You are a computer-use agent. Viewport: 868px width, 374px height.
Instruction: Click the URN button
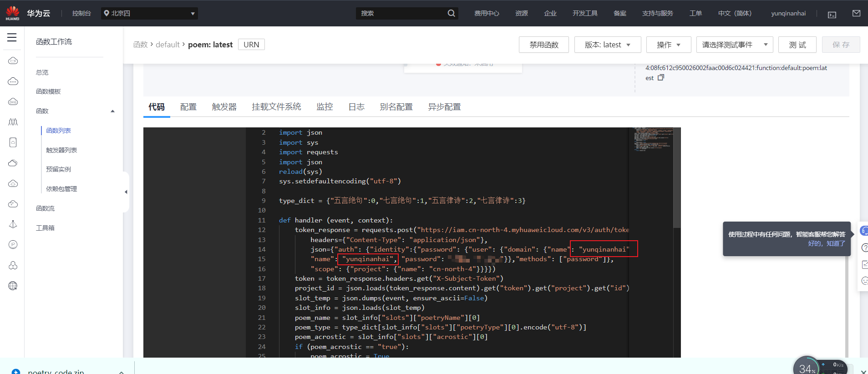click(x=251, y=45)
